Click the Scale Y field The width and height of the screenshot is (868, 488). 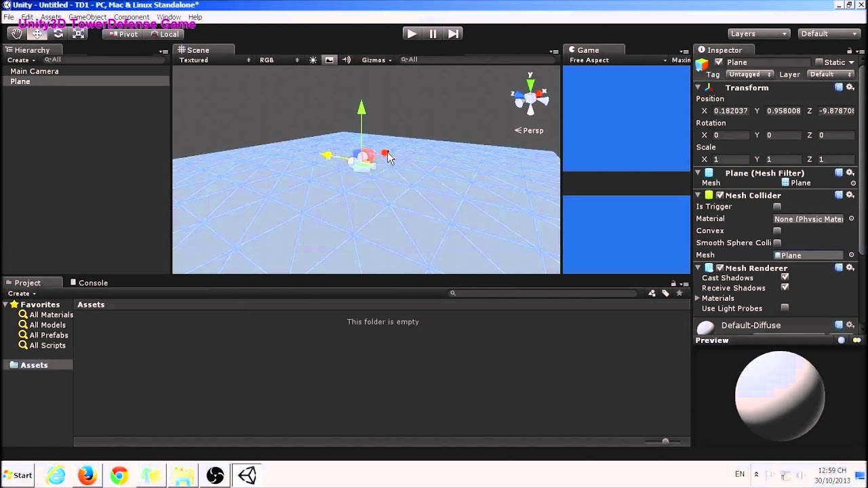(x=783, y=159)
